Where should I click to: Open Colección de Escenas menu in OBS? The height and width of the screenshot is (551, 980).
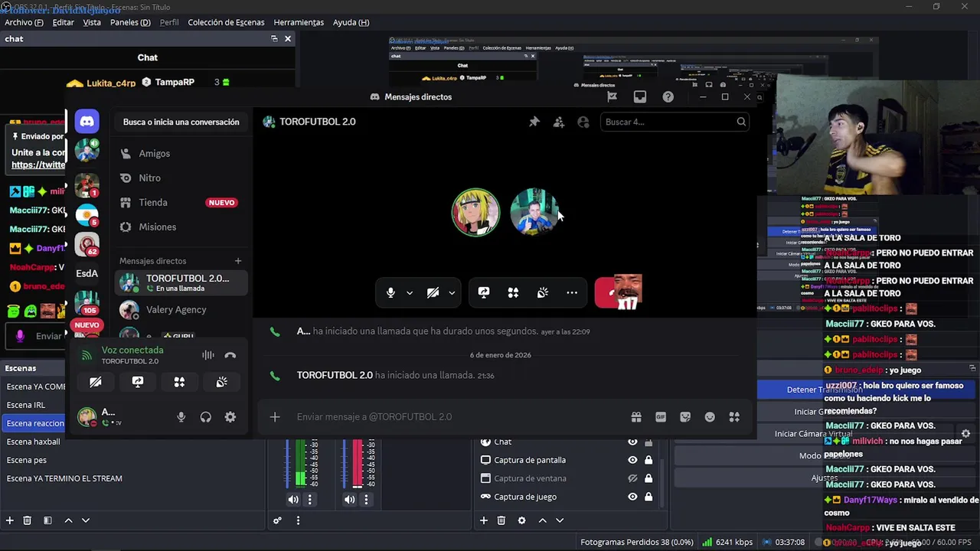(226, 22)
